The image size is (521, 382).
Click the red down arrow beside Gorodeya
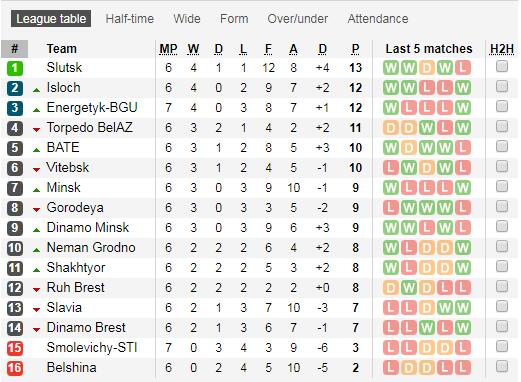tap(37, 210)
